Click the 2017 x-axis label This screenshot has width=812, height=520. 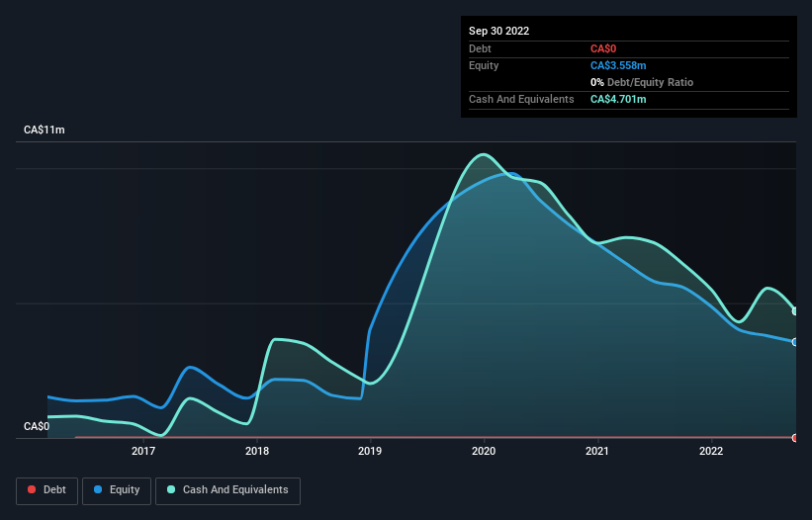[x=143, y=451]
